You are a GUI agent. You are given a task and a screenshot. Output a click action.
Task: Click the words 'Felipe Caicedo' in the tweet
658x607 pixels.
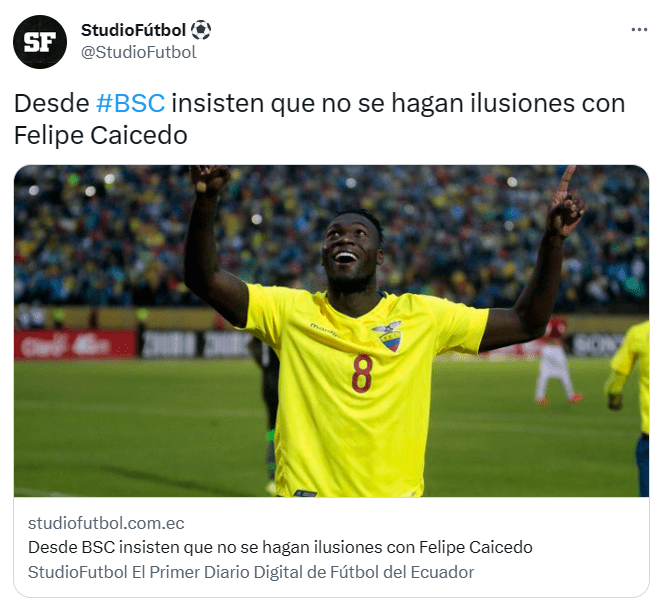tap(101, 136)
